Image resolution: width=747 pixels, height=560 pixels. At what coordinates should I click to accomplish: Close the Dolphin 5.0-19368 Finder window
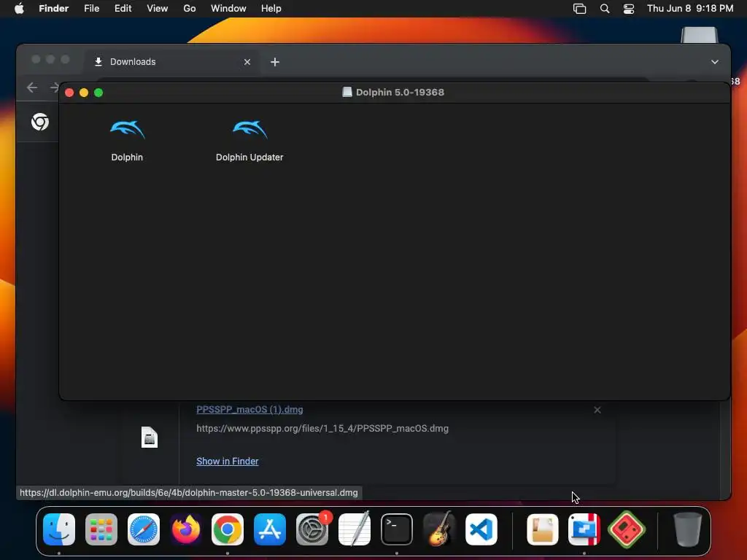click(69, 93)
